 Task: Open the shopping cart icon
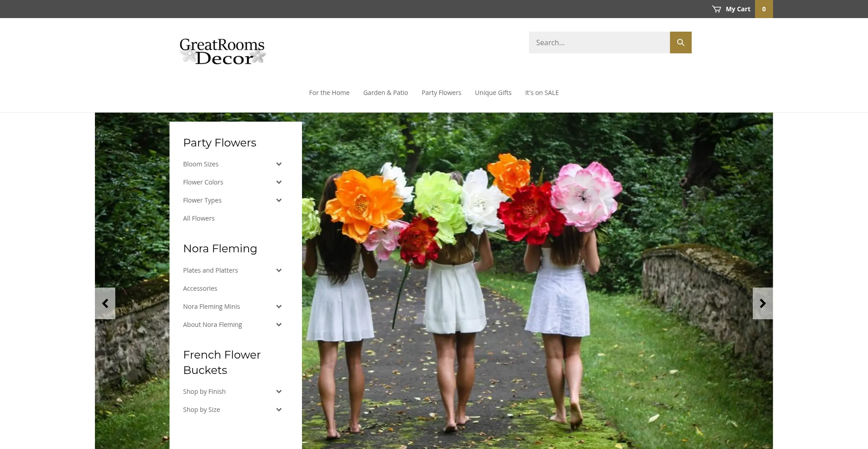pyautogui.click(x=717, y=9)
